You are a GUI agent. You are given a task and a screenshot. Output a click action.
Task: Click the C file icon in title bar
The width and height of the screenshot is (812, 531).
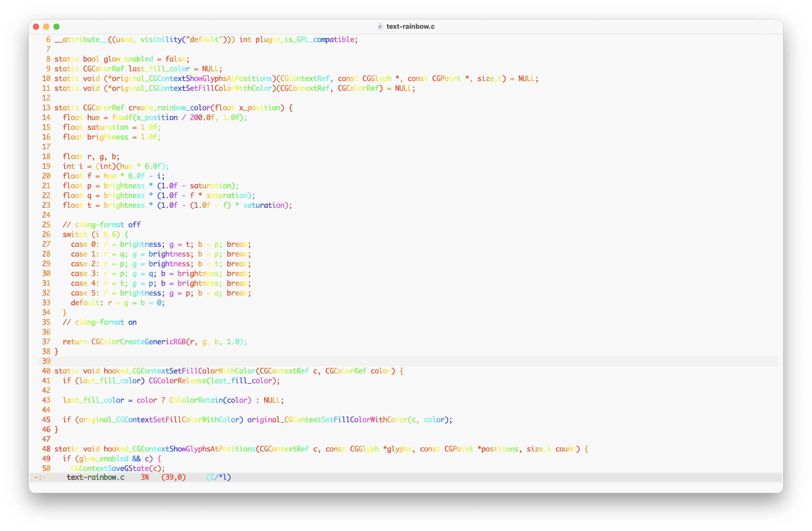[x=380, y=27]
